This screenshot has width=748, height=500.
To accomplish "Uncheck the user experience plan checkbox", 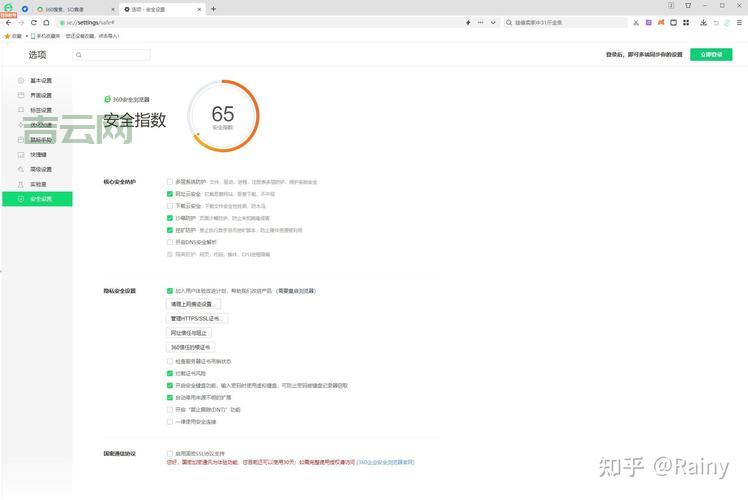I will tap(170, 291).
